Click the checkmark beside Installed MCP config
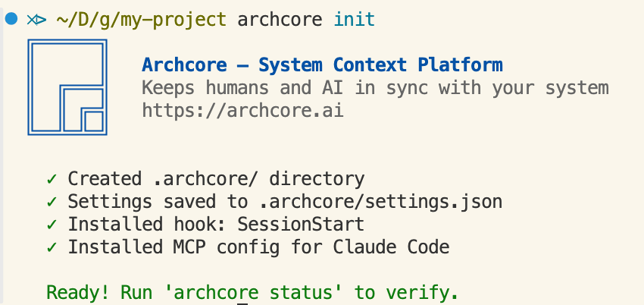This screenshot has width=644, height=305. [52, 247]
